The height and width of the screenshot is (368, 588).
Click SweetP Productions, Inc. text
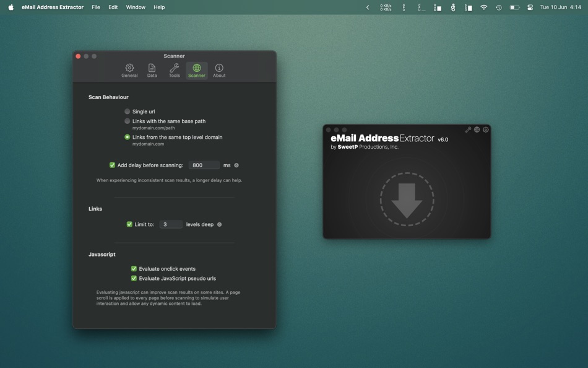pos(368,147)
